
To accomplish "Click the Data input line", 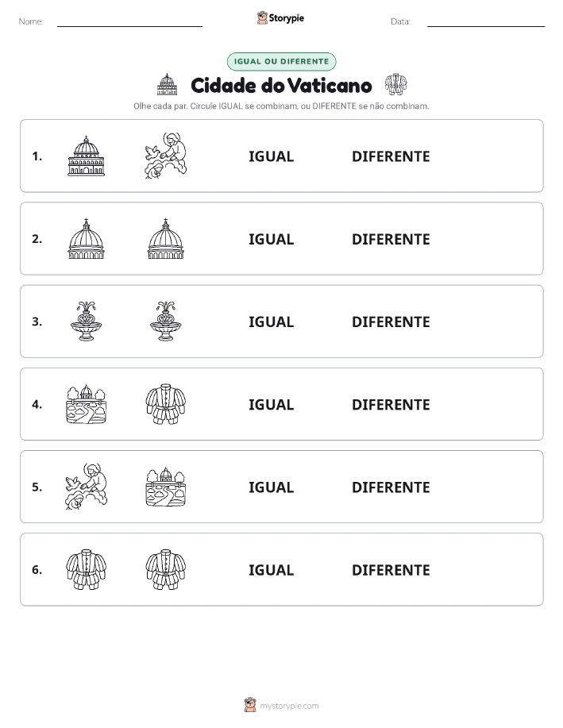I will pos(486,22).
